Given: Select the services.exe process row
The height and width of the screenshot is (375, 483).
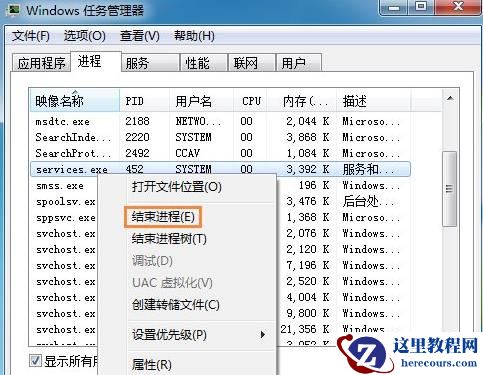Looking at the screenshot, I should pyautogui.click(x=220, y=169).
